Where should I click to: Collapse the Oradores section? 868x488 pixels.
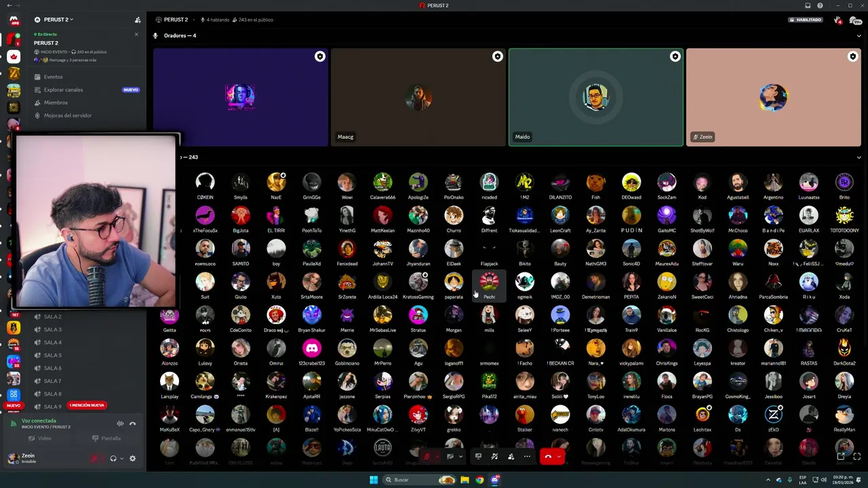click(x=859, y=35)
